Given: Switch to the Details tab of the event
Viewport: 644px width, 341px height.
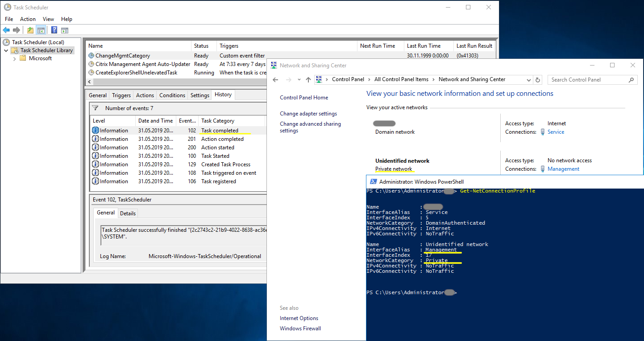Looking at the screenshot, I should (x=128, y=213).
